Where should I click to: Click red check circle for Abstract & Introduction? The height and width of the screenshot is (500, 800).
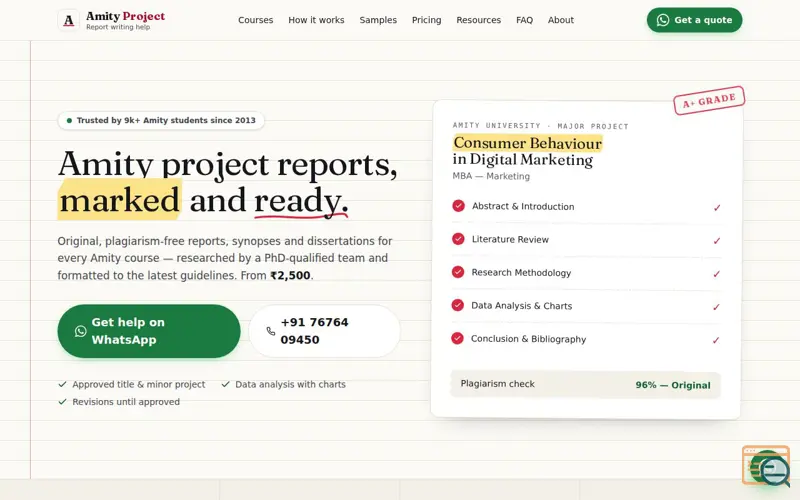click(459, 206)
